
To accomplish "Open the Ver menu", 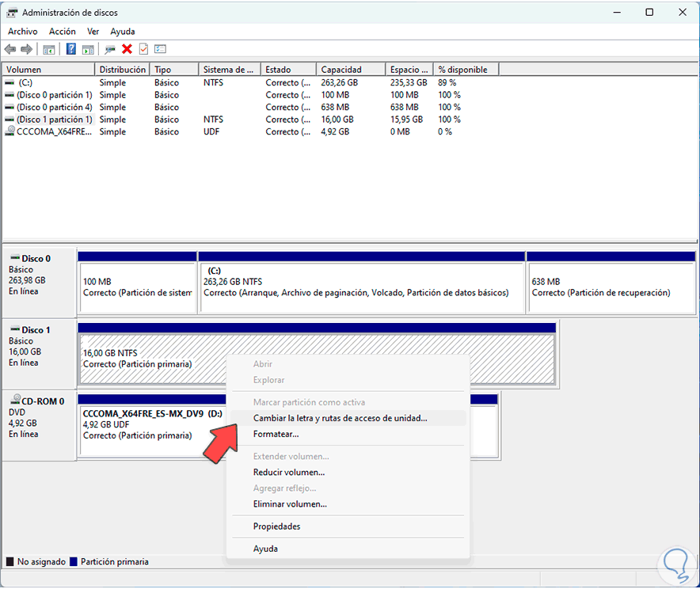I will point(93,31).
